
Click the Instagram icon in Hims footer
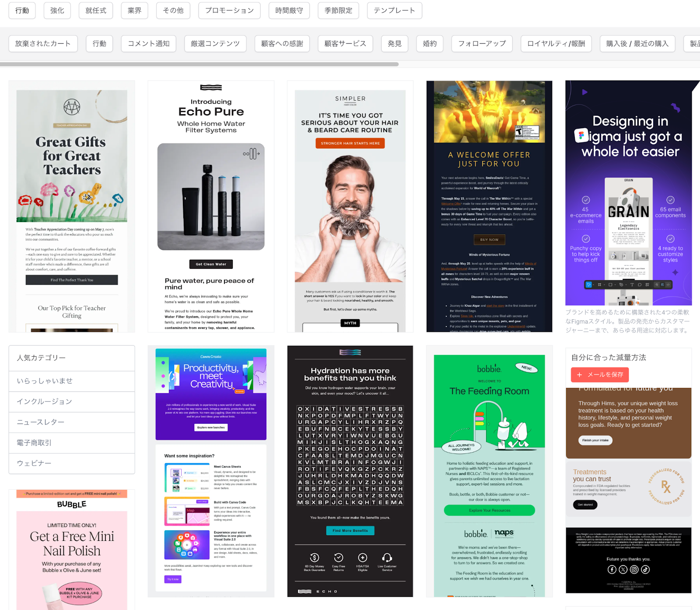[x=634, y=569]
